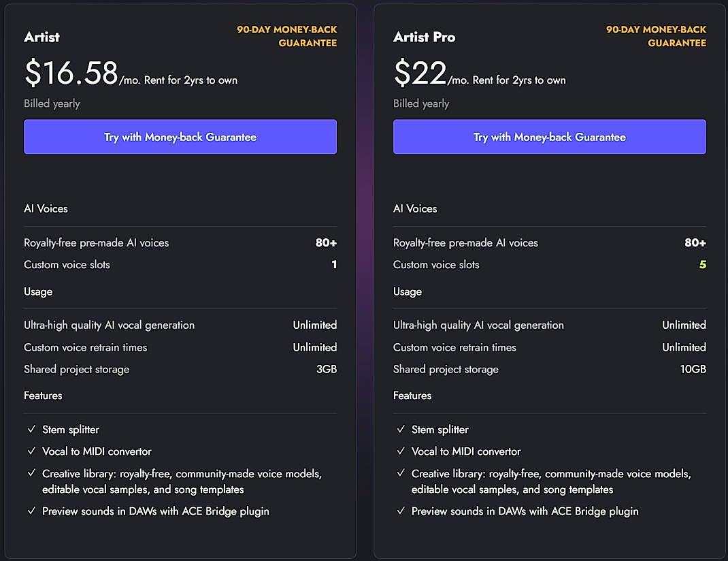Image resolution: width=728 pixels, height=561 pixels.
Task: Click the Vocal to MIDI convertor checkmark for Artist
Action: coord(31,451)
